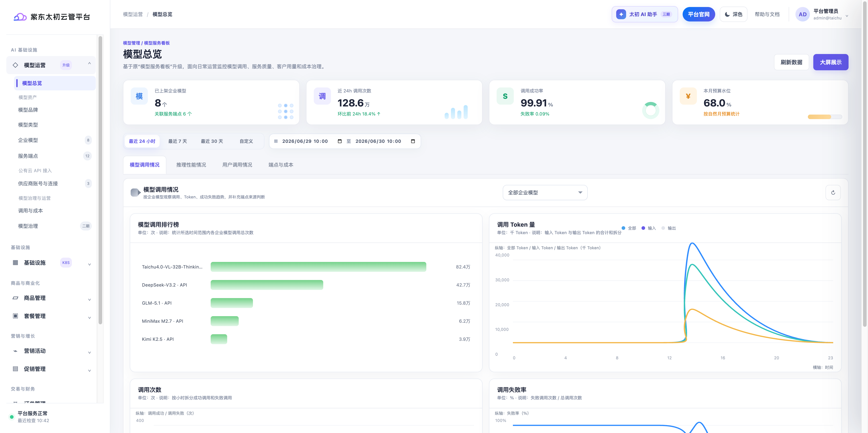
Task: Open the 帮助与文档 link
Action: [x=767, y=14]
